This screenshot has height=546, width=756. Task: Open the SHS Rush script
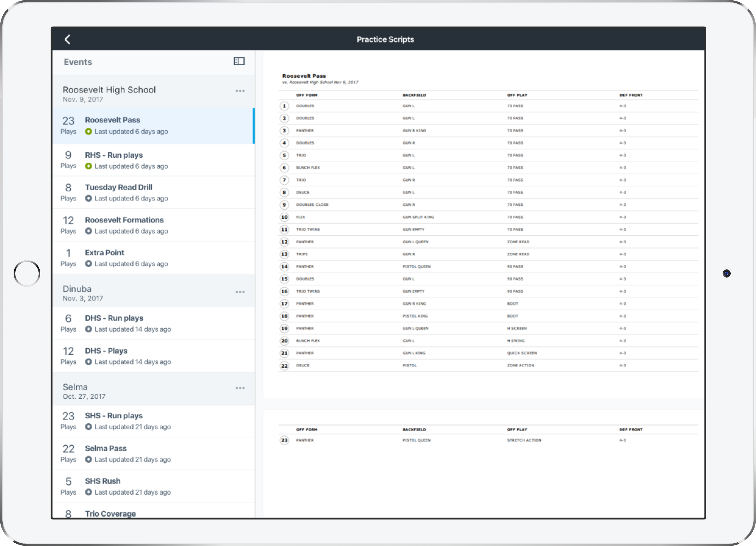[103, 481]
